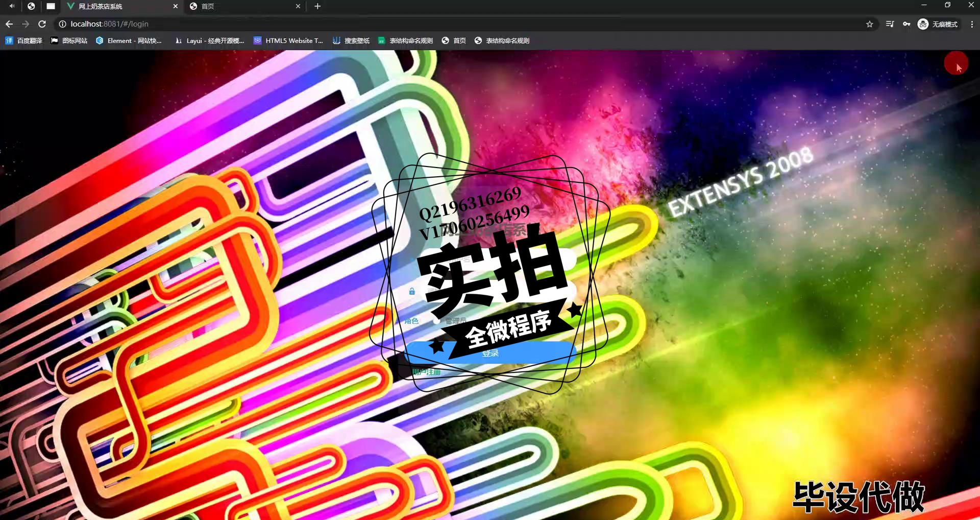The height and width of the screenshot is (520, 980).
Task: Open the 首页 bookmark in the bookmarks bar
Action: (454, 40)
